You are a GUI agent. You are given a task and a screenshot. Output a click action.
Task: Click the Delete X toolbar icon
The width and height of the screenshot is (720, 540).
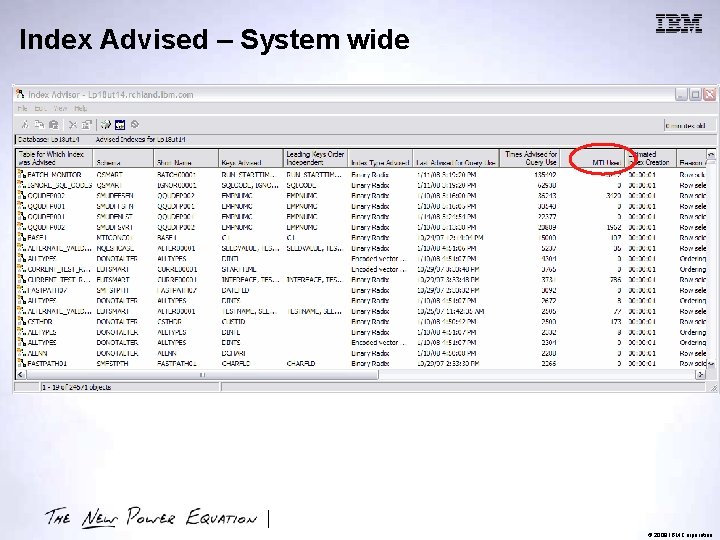73,124
